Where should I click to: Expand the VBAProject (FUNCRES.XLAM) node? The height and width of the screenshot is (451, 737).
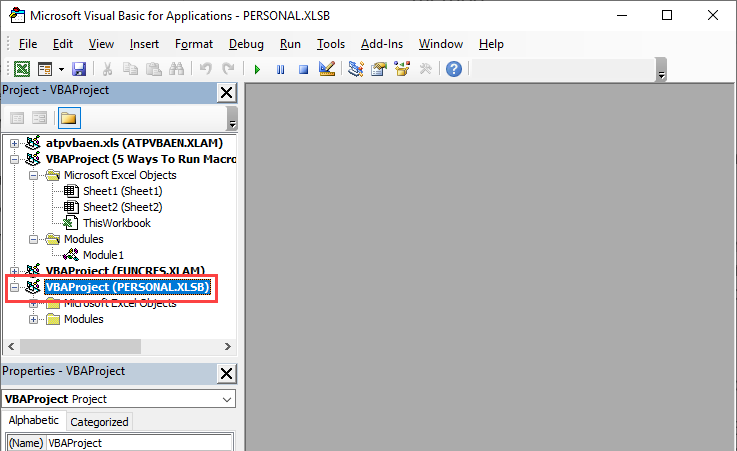15,271
